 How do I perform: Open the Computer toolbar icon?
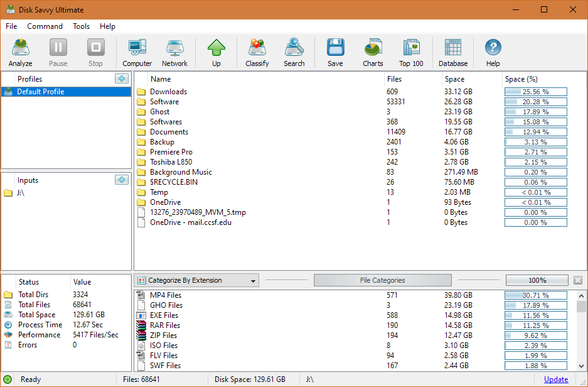[x=137, y=53]
